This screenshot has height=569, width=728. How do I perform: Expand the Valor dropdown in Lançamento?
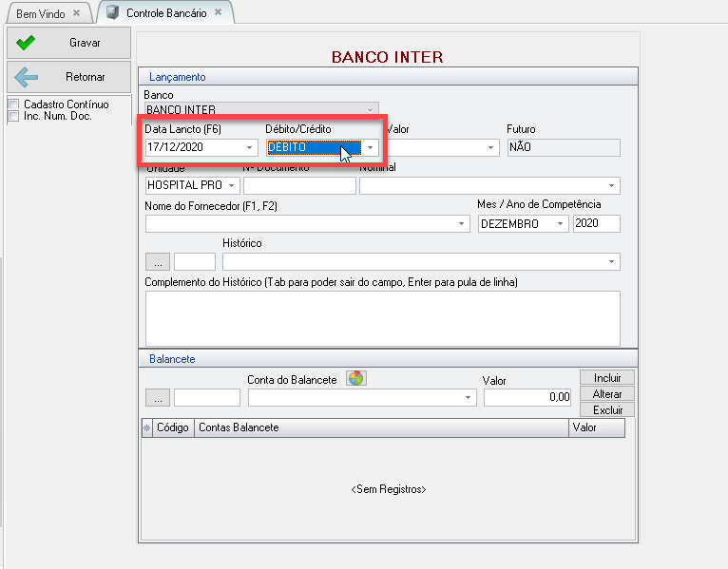[x=490, y=147]
